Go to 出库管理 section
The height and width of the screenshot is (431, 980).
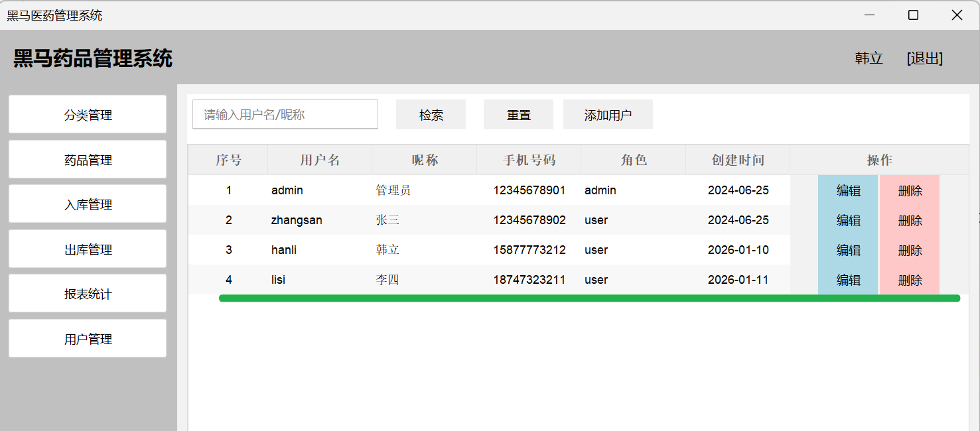(88, 249)
